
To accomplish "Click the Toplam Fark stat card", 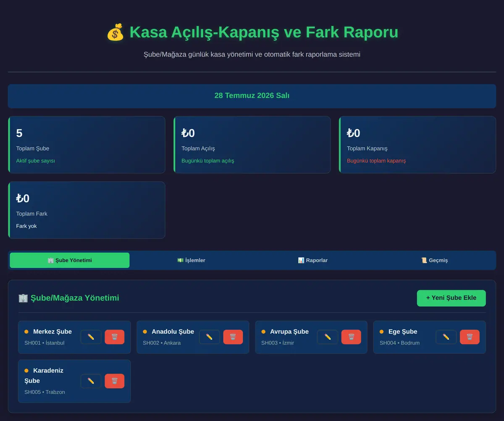I will click(x=87, y=210).
